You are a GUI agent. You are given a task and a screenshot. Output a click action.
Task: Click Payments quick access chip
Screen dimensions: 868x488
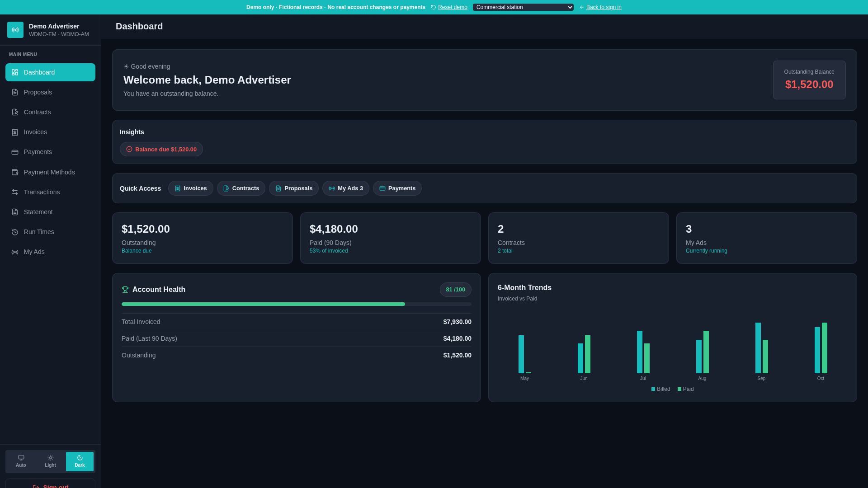tap(397, 188)
